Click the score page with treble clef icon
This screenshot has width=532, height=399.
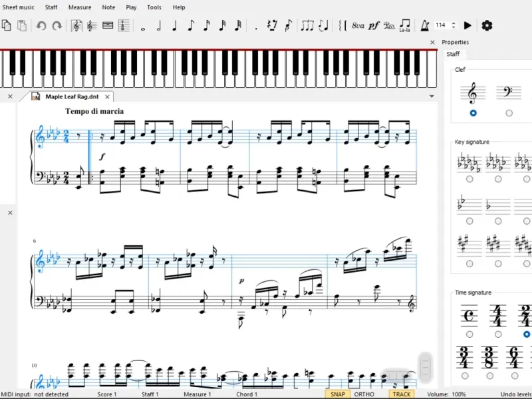[76, 26]
